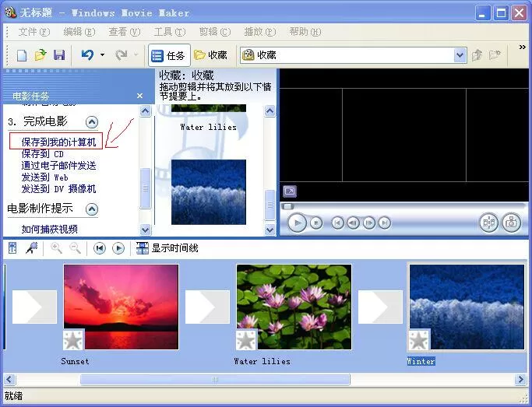Click the narrate timeline microphone icon
Screen dimensions: 532x407
32,248
